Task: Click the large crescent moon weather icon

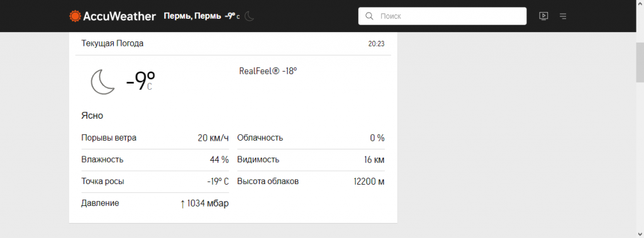Action: [x=103, y=82]
